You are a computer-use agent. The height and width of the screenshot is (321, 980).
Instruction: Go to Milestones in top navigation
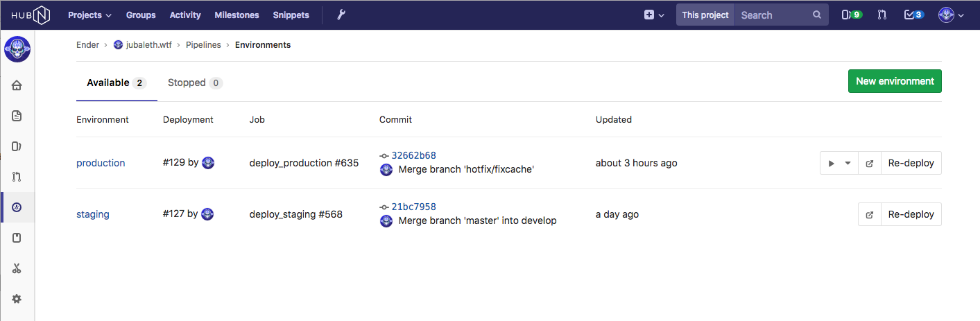click(237, 15)
